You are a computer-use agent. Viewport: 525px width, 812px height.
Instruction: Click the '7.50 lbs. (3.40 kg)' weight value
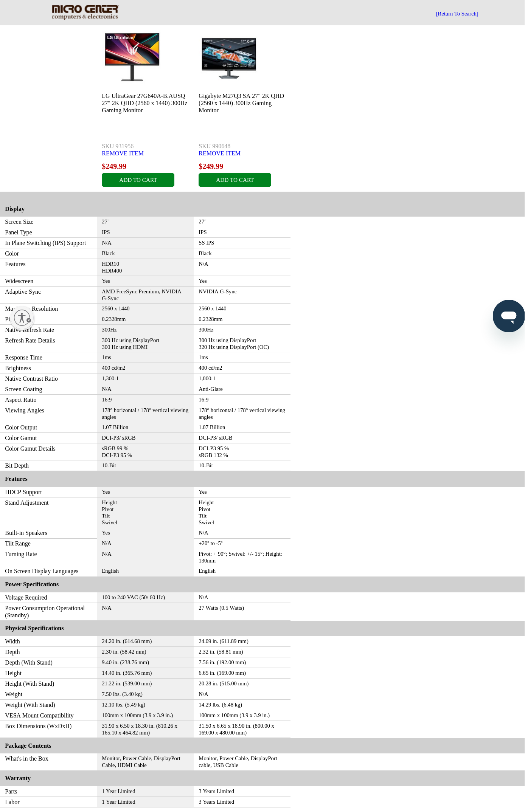point(122,694)
